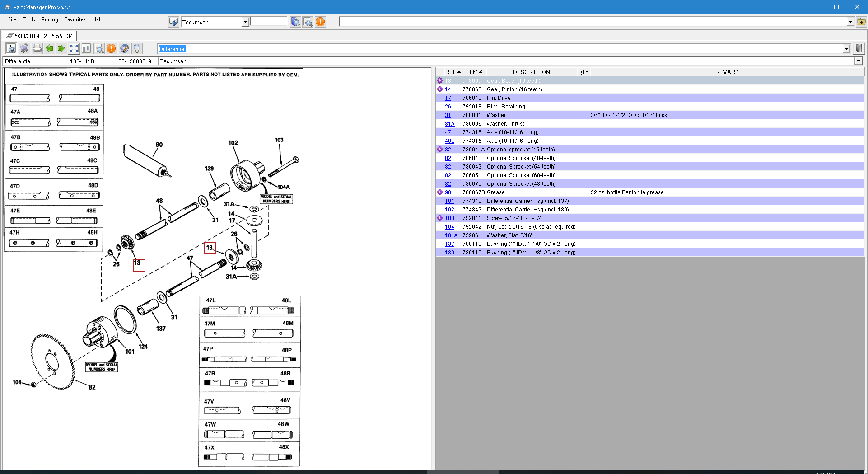Expand the dropdown on the Differential/100-141B info row
The image size is (868, 474).
pyautogui.click(x=858, y=61)
